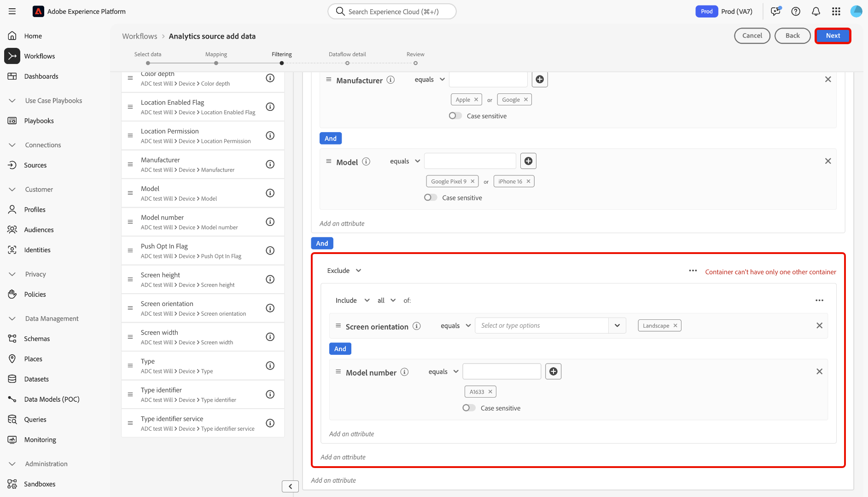Open the apps grid switcher

click(x=836, y=12)
